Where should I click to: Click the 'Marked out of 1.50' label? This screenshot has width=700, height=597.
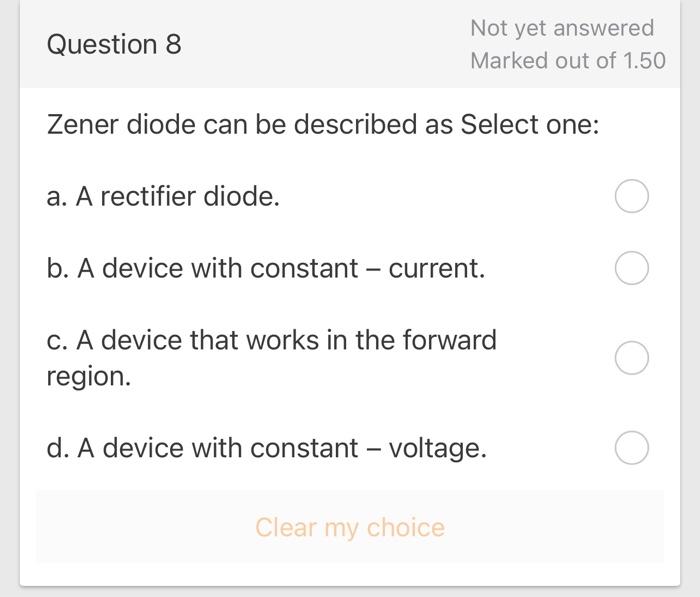[567, 61]
